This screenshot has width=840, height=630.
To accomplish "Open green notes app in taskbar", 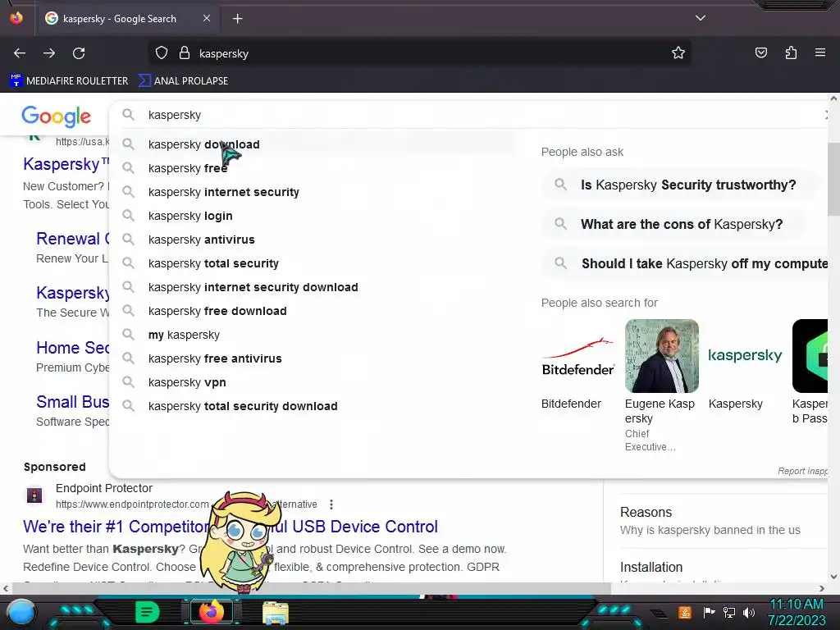I will [148, 612].
